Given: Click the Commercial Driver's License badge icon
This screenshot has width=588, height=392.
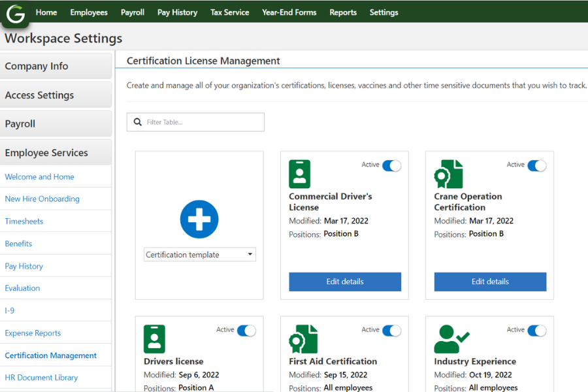Looking at the screenshot, I should (x=299, y=173).
